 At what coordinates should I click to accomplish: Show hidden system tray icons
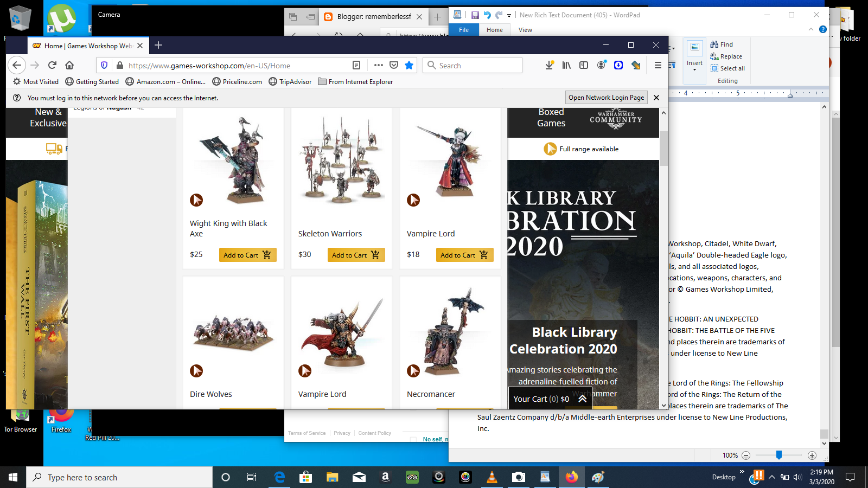(x=772, y=477)
